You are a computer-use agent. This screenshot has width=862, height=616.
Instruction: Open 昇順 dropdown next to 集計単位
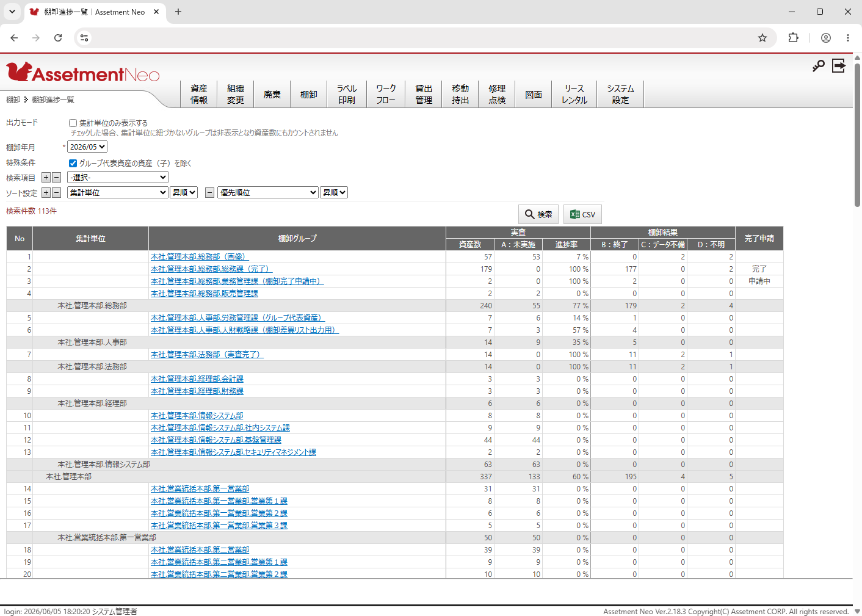pyautogui.click(x=184, y=192)
